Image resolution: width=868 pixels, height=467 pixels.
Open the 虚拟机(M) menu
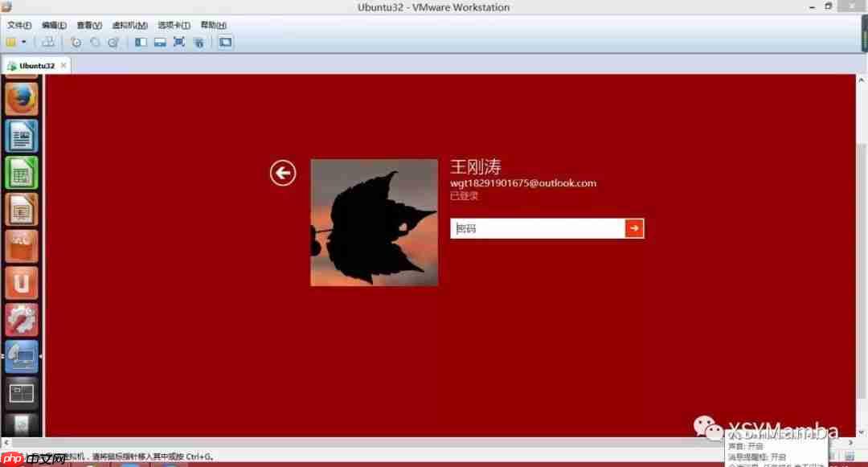[129, 25]
